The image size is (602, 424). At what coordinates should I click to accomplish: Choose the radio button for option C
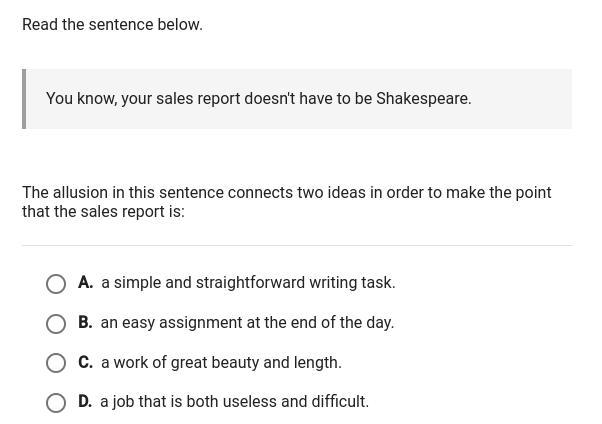pyautogui.click(x=56, y=363)
